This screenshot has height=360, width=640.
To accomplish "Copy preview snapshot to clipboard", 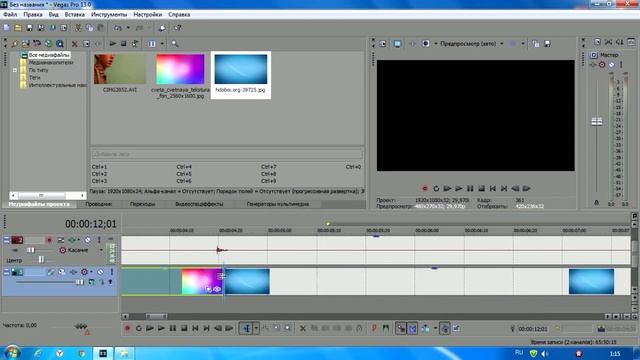I will pyautogui.click(x=536, y=44).
